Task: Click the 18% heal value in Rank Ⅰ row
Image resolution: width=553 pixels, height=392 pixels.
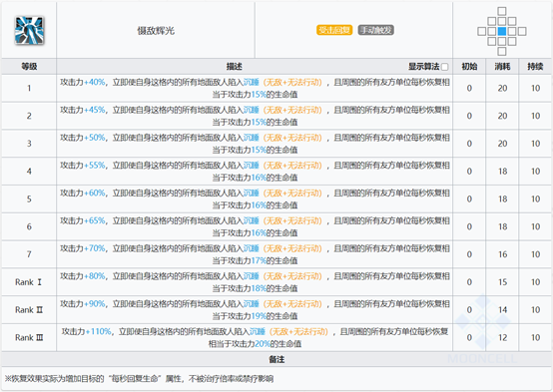Action: (259, 288)
